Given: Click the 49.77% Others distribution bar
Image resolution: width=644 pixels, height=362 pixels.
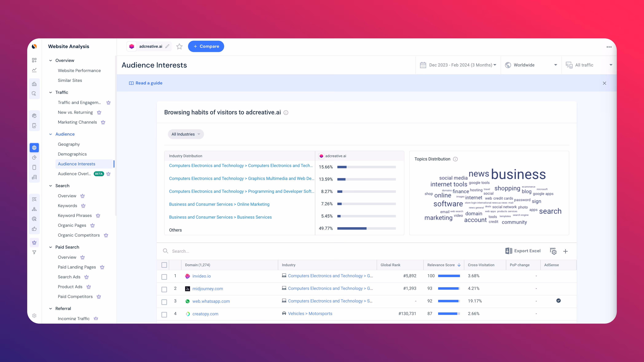Looking at the screenshot, I should click(367, 228).
